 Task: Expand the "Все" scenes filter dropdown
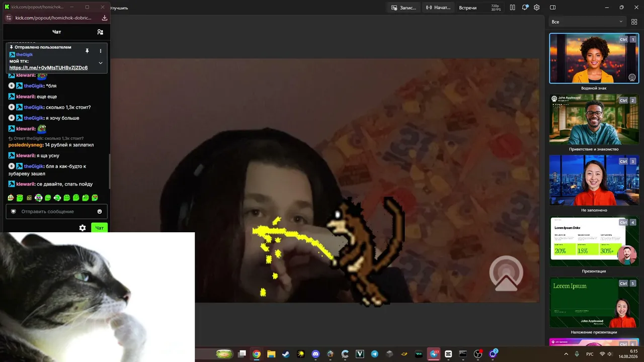click(x=588, y=22)
